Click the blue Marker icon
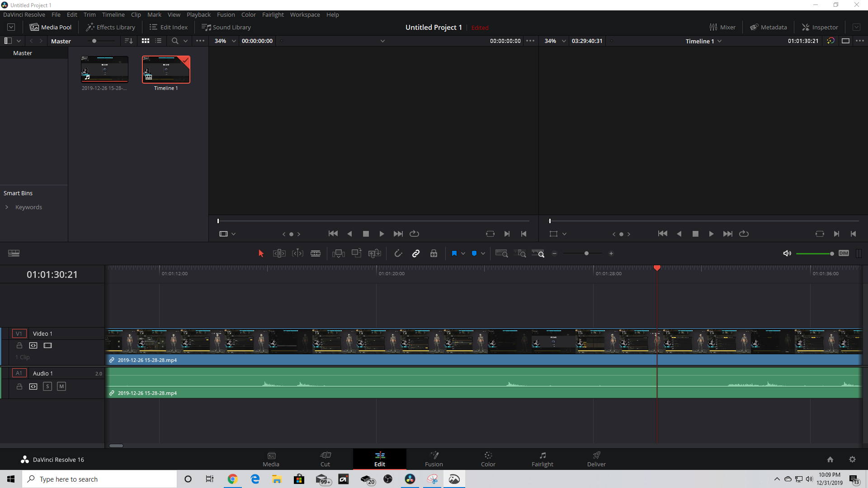The image size is (868, 488). (x=474, y=253)
